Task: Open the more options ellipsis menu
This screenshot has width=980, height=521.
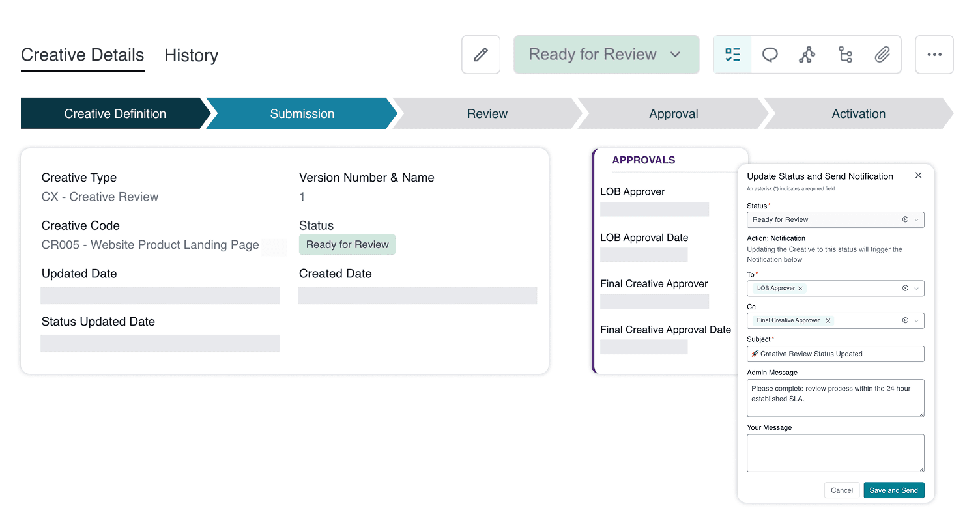Action: [x=934, y=54]
